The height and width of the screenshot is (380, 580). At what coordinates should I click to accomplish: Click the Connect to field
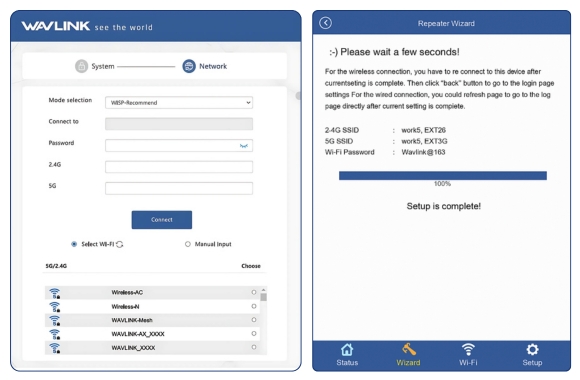coord(179,124)
